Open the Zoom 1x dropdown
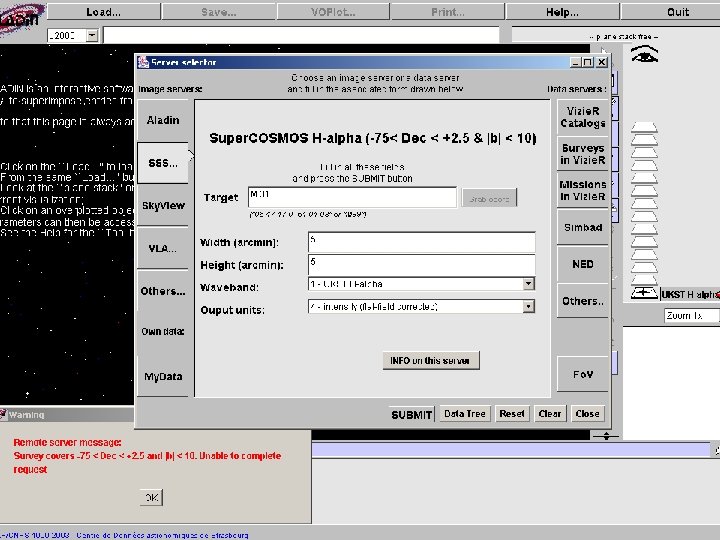 coord(691,315)
